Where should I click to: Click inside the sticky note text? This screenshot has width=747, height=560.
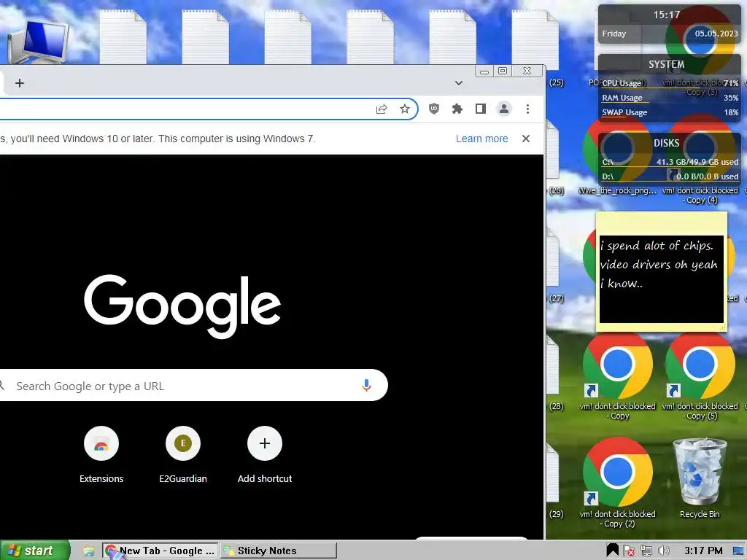661,279
